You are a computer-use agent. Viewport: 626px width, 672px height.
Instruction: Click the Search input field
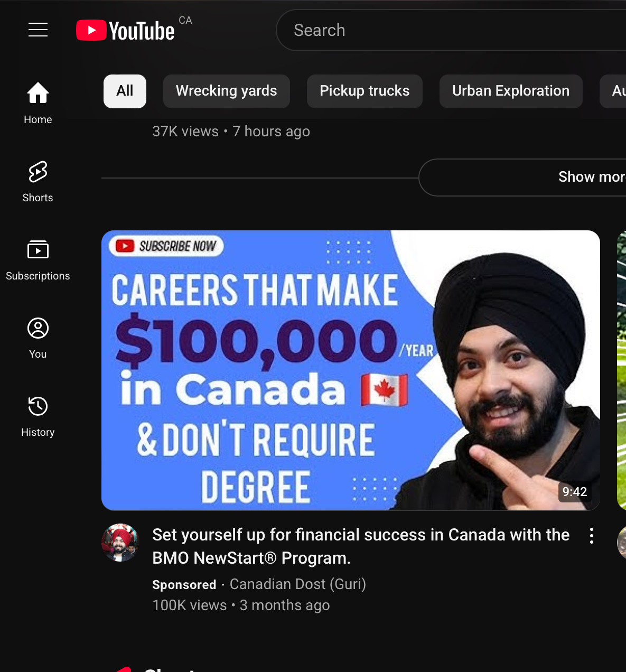(x=451, y=30)
